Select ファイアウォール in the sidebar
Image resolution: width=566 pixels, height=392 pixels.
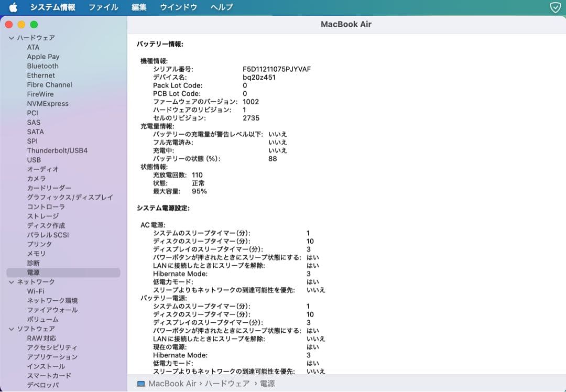tap(52, 310)
